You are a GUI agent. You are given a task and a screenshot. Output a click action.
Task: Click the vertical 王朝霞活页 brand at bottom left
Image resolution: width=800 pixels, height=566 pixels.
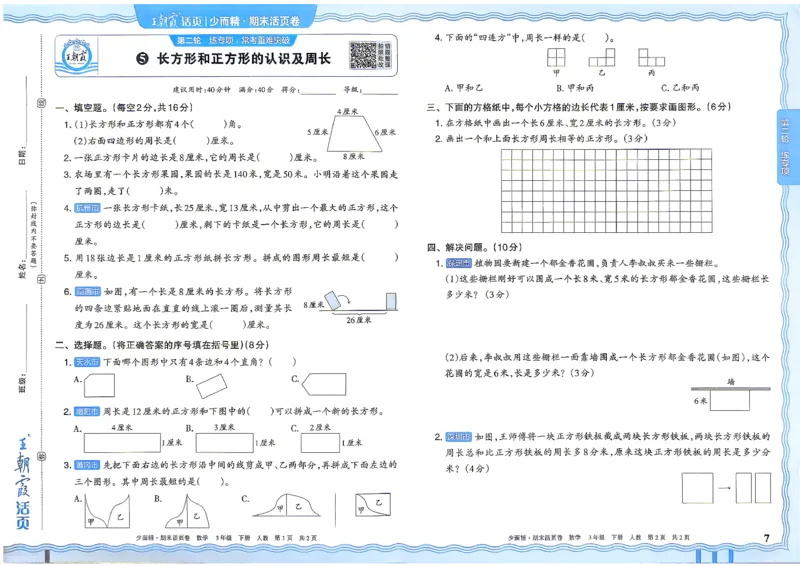22,483
